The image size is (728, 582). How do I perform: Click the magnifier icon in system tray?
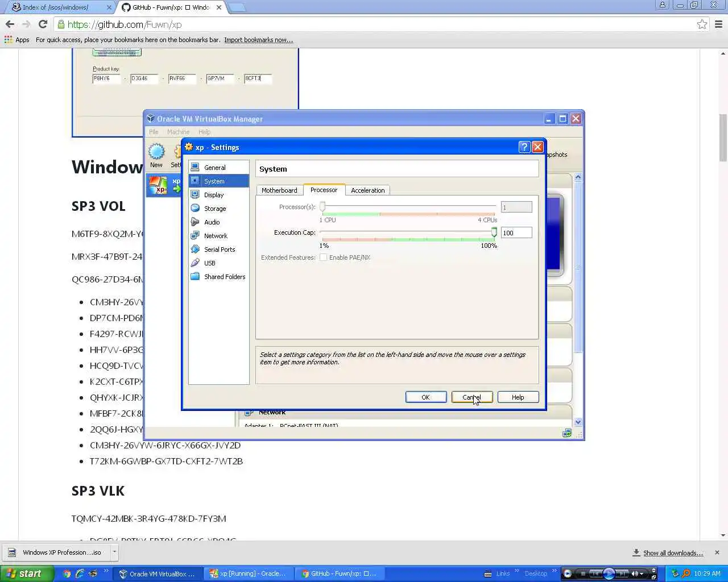click(x=686, y=573)
